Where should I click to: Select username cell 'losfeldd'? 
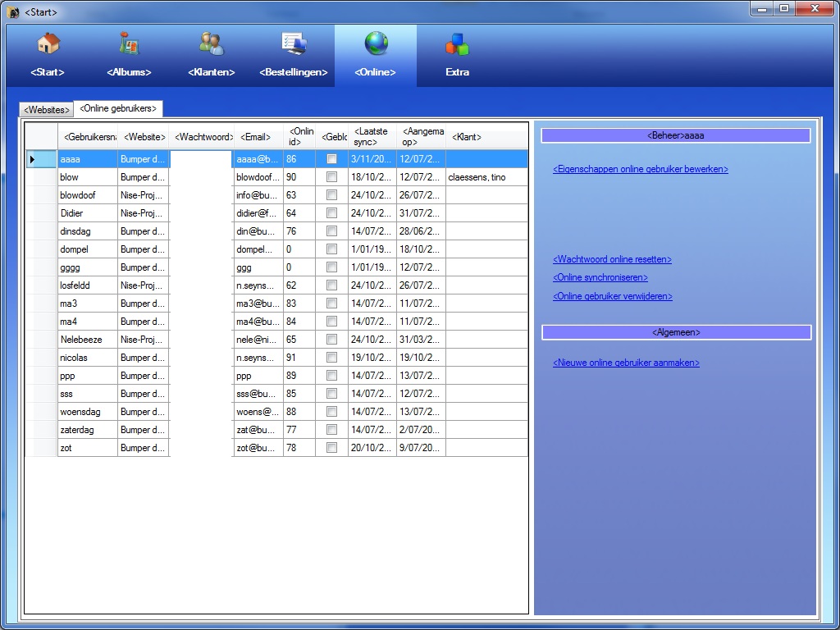(x=88, y=285)
